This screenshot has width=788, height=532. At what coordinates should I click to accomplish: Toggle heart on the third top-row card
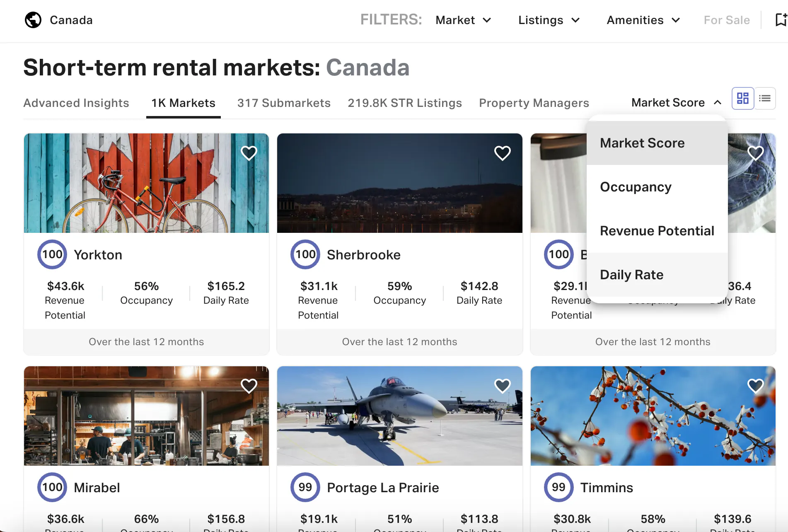[x=756, y=153]
